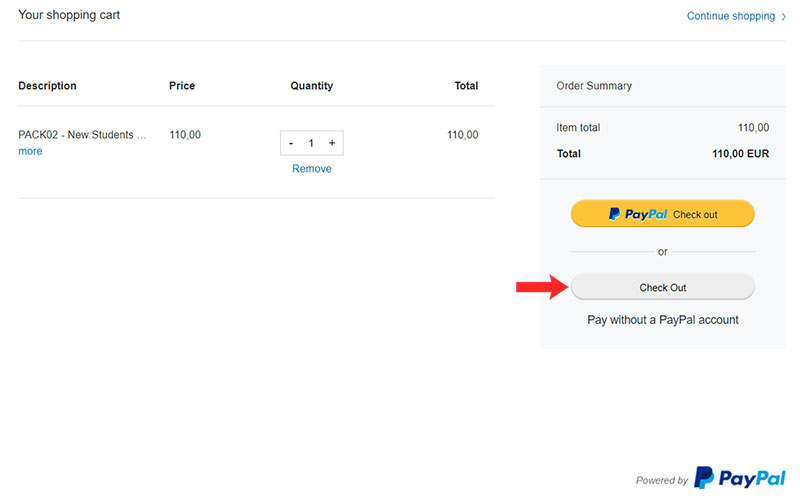Remove the PACK02 item from cart

click(312, 168)
